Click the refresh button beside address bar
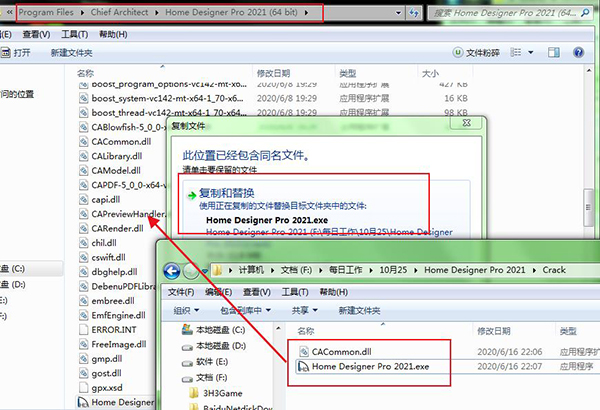This screenshot has width=600, height=410. click(x=414, y=13)
